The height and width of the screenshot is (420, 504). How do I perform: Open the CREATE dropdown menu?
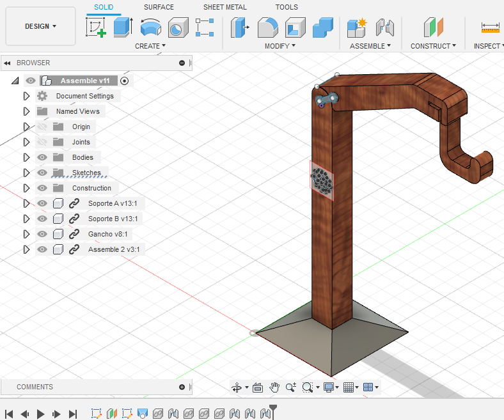(x=150, y=46)
